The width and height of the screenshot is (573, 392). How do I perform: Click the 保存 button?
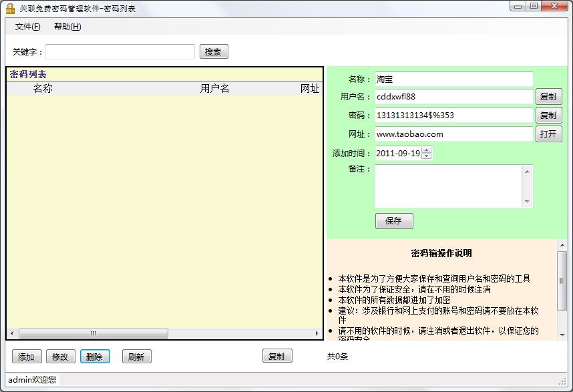[x=394, y=220]
